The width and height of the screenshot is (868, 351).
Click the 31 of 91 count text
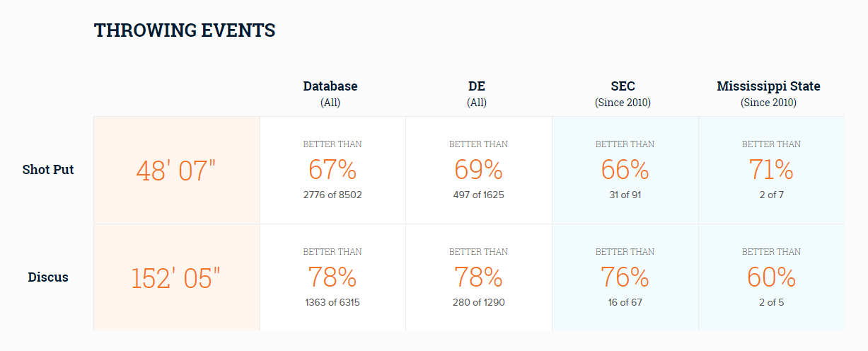[625, 195]
